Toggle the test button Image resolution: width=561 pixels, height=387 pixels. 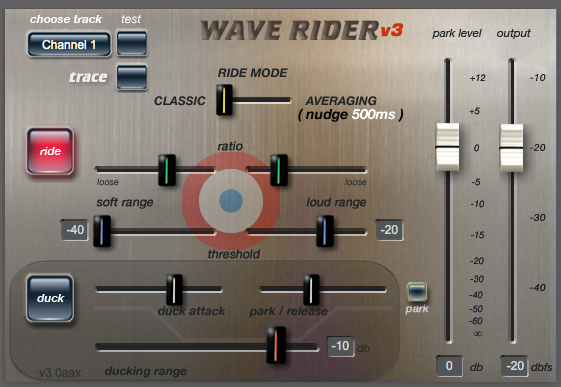tap(132, 44)
